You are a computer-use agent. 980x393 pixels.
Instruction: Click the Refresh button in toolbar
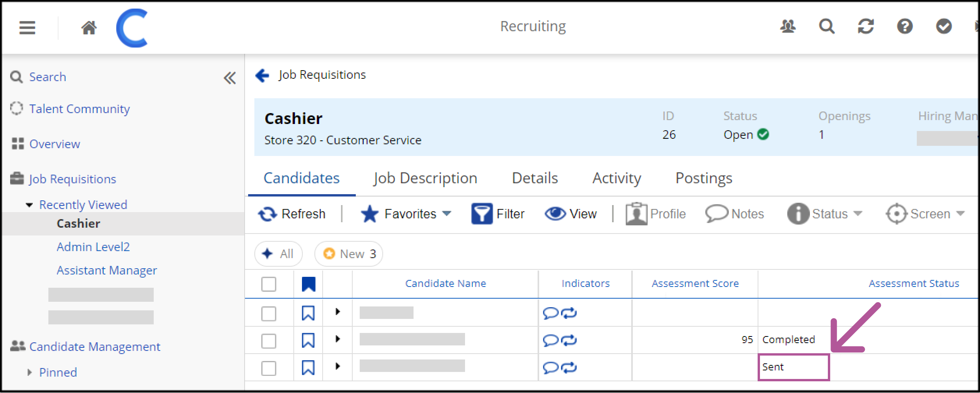[292, 214]
